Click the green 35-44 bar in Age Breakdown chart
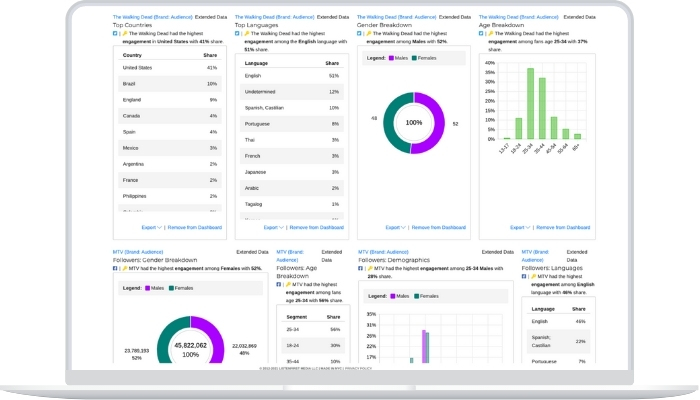The width and height of the screenshot is (700, 400). click(542, 108)
